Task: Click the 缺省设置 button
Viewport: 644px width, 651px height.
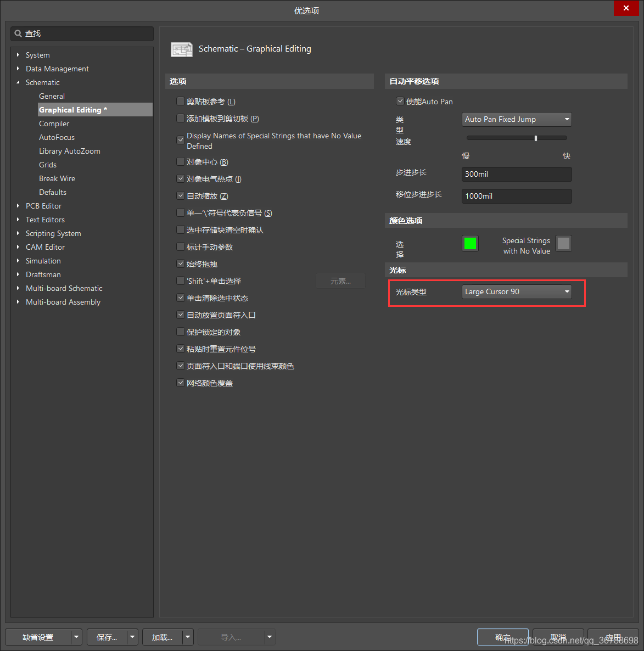Action: click(x=38, y=637)
